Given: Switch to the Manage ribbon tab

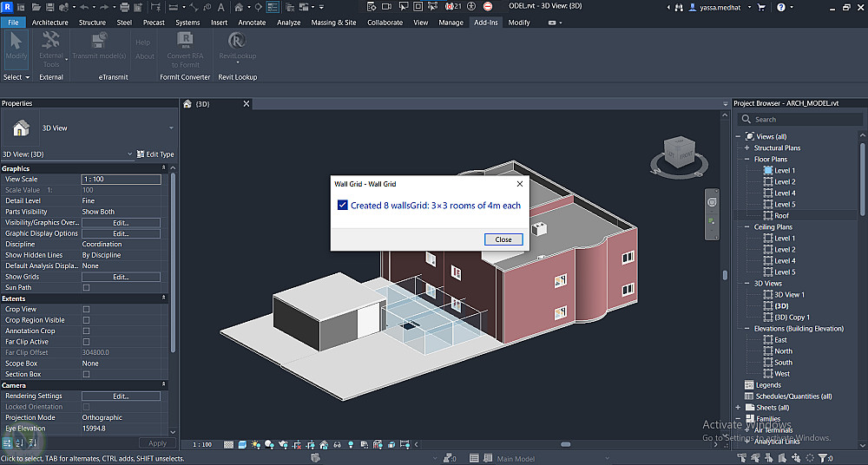Looking at the screenshot, I should (450, 23).
